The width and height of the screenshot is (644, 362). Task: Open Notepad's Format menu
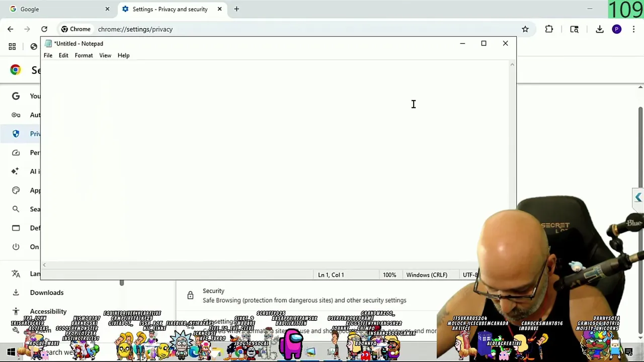click(84, 55)
